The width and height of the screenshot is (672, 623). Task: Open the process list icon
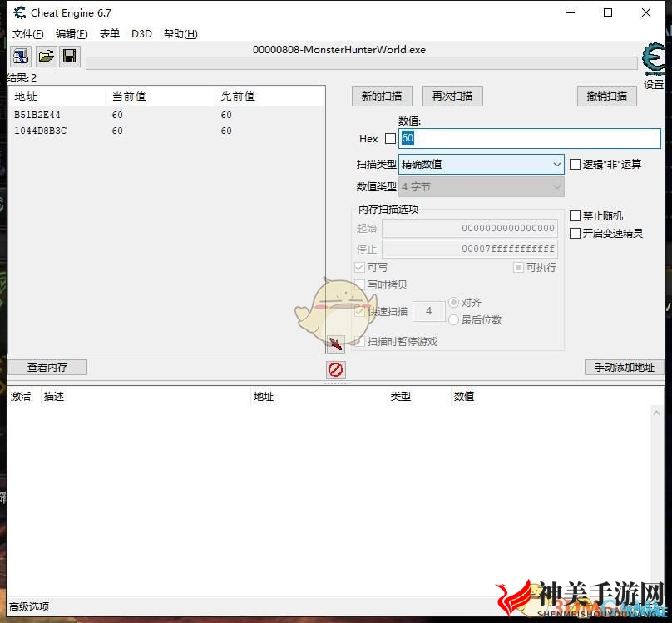tap(21, 56)
